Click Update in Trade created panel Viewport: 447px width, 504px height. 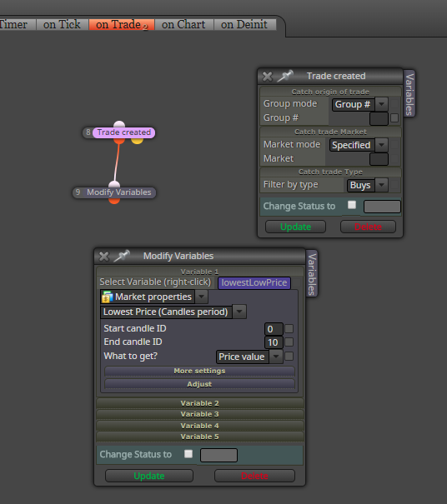(295, 227)
